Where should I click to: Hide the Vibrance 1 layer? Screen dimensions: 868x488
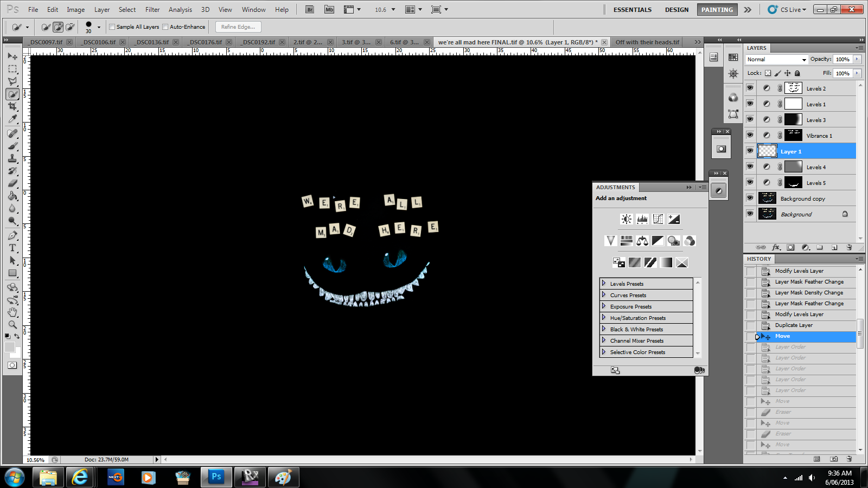(750, 135)
